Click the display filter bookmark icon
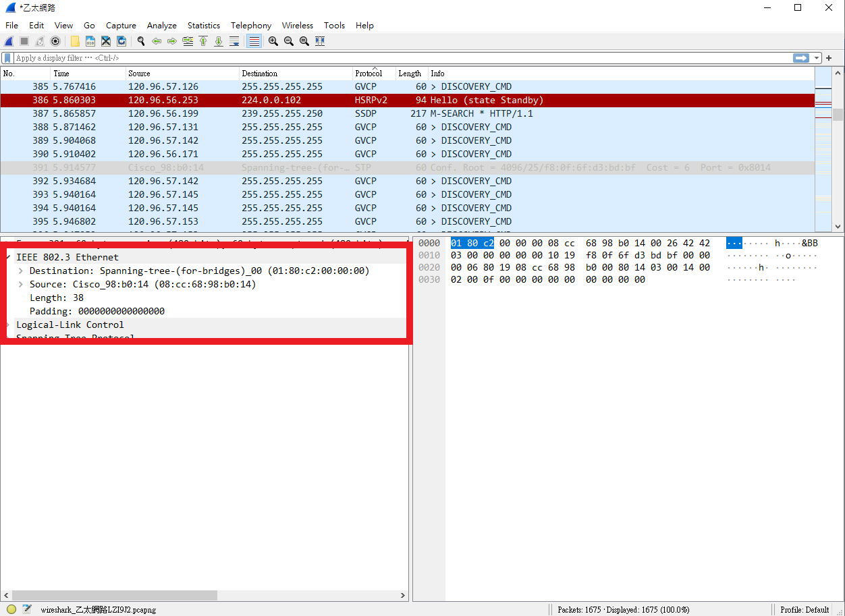The height and width of the screenshot is (616, 845). pyautogui.click(x=7, y=58)
